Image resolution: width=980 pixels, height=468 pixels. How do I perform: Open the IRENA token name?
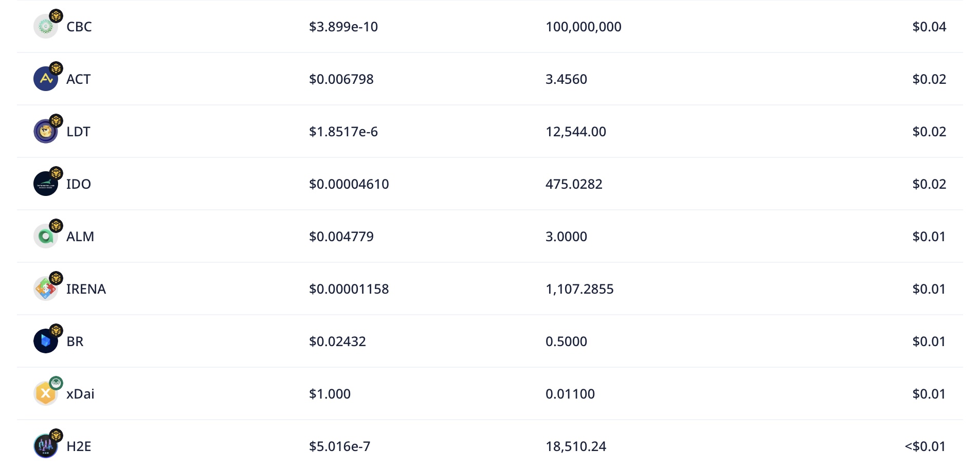point(86,289)
